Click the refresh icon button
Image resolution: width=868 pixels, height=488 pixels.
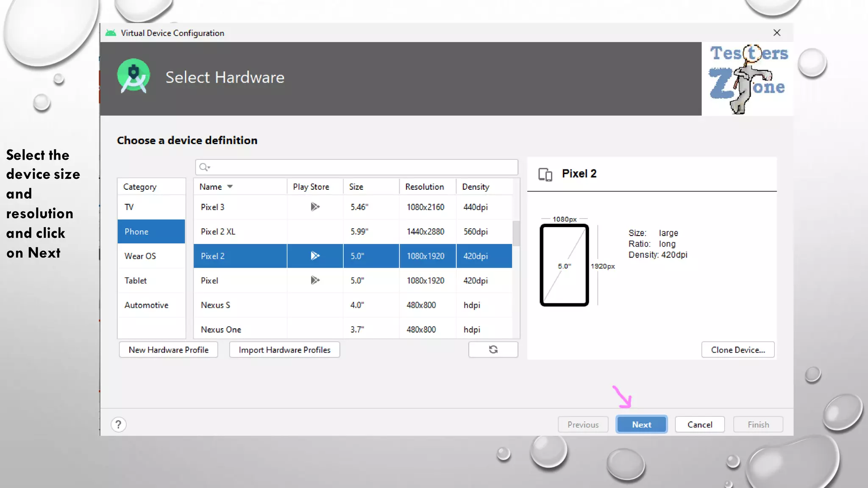[x=493, y=349]
